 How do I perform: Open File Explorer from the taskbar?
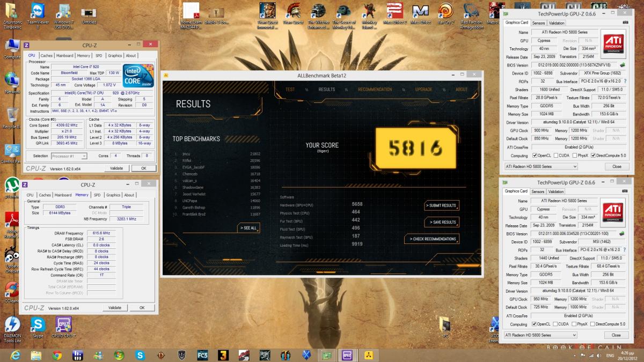[x=36, y=354]
